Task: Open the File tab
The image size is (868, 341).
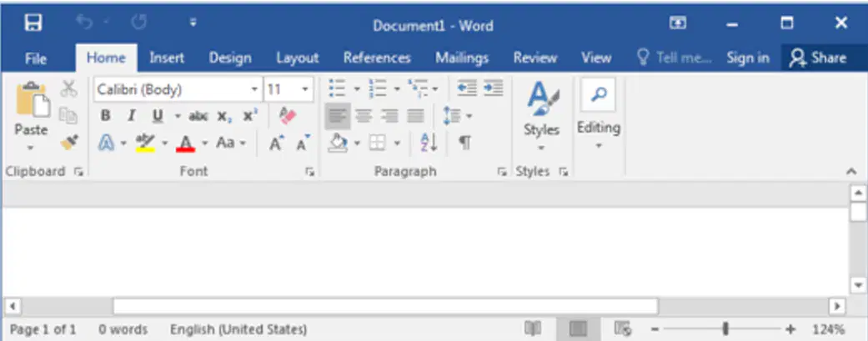Action: (x=36, y=58)
